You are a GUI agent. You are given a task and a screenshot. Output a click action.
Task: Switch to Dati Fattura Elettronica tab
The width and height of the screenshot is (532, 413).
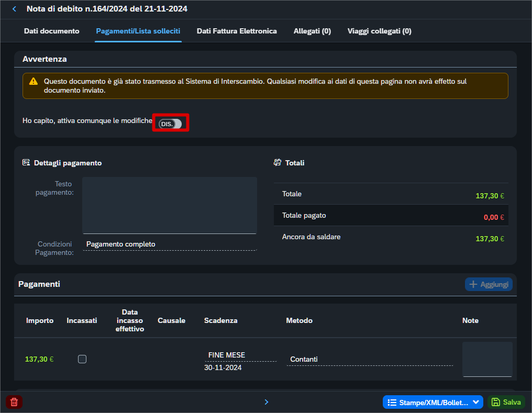[x=237, y=31]
